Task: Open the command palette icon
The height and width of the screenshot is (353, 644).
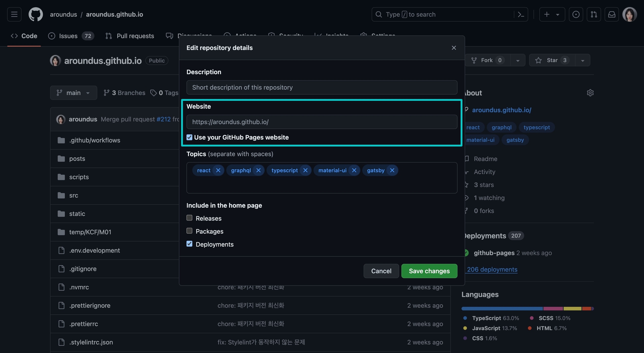Action: [x=521, y=14]
